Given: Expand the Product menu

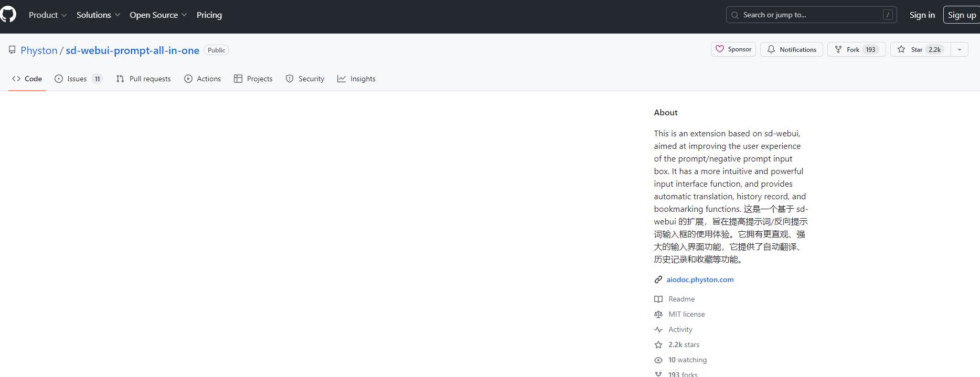Looking at the screenshot, I should coord(48,15).
